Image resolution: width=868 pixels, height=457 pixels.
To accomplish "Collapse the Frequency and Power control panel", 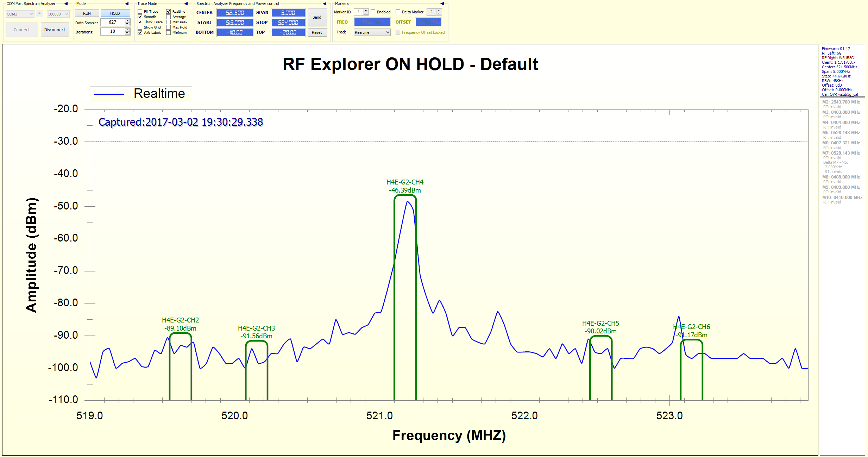I will coord(325,4).
